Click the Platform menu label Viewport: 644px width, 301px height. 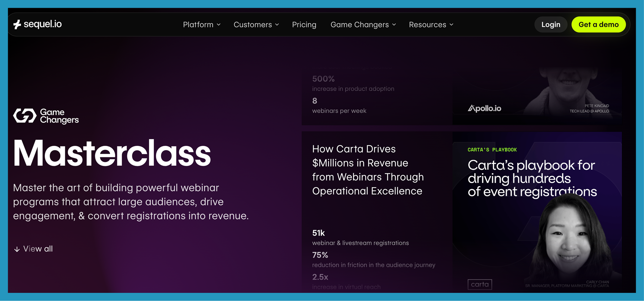pyautogui.click(x=198, y=25)
